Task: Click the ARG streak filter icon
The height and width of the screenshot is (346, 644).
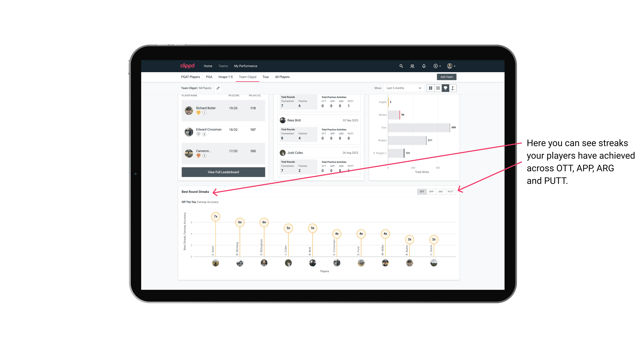Action: point(441,192)
